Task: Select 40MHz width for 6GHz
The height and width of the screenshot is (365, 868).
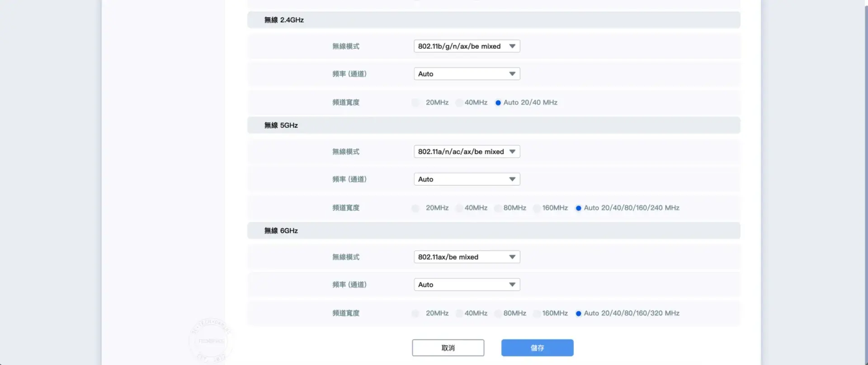Action: pos(459,314)
